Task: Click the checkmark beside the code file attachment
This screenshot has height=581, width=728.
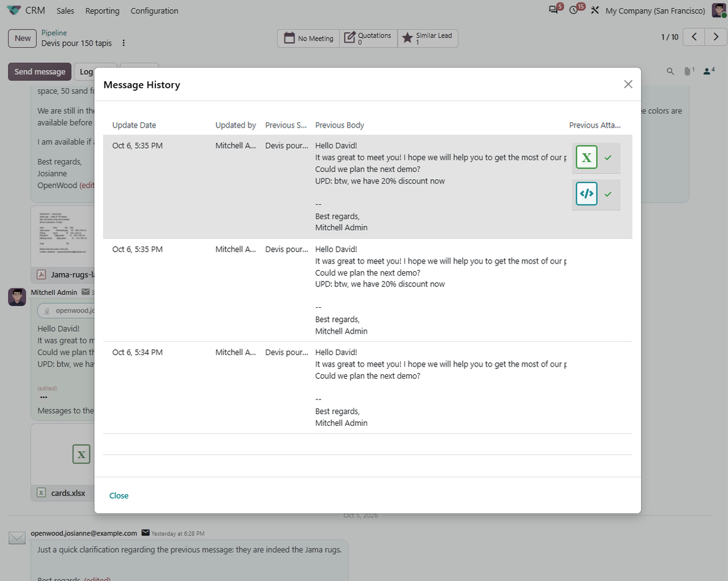Action: (608, 194)
